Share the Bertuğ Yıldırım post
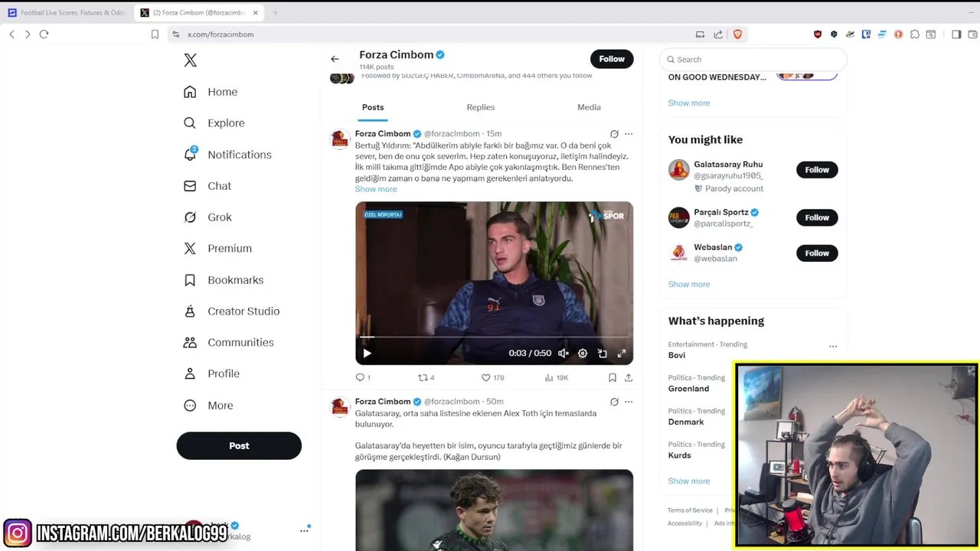The height and width of the screenshot is (551, 980). tap(629, 377)
